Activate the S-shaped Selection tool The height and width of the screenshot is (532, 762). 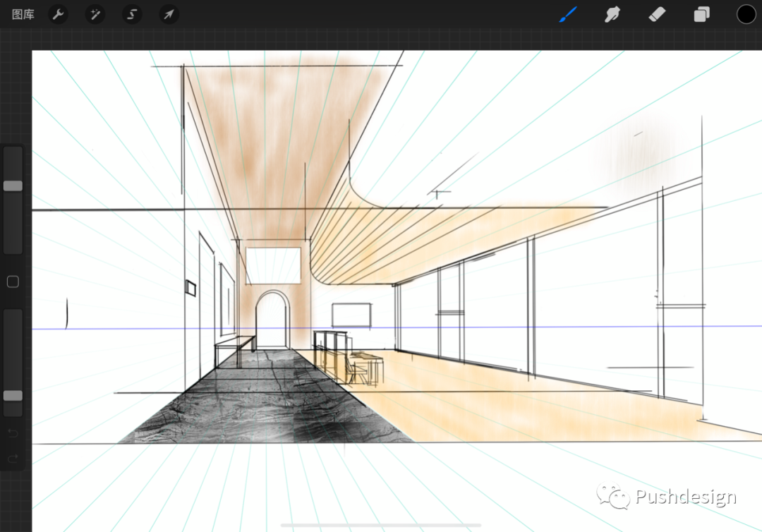click(132, 14)
